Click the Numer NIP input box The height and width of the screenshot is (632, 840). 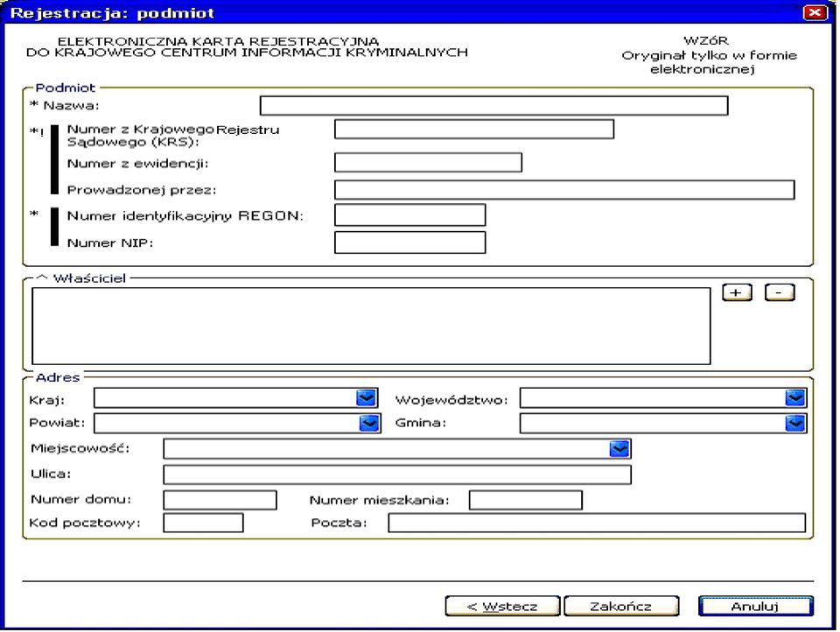(x=409, y=242)
